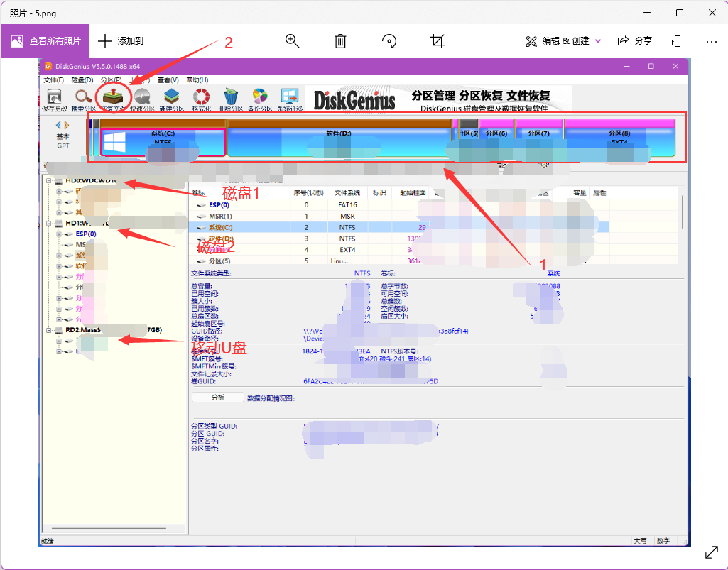Click the 容量 column header
The height and width of the screenshot is (570, 728).
(x=580, y=192)
